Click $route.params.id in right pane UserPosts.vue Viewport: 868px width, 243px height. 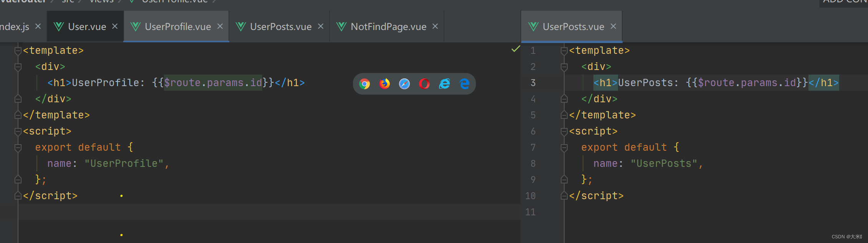[x=747, y=83]
